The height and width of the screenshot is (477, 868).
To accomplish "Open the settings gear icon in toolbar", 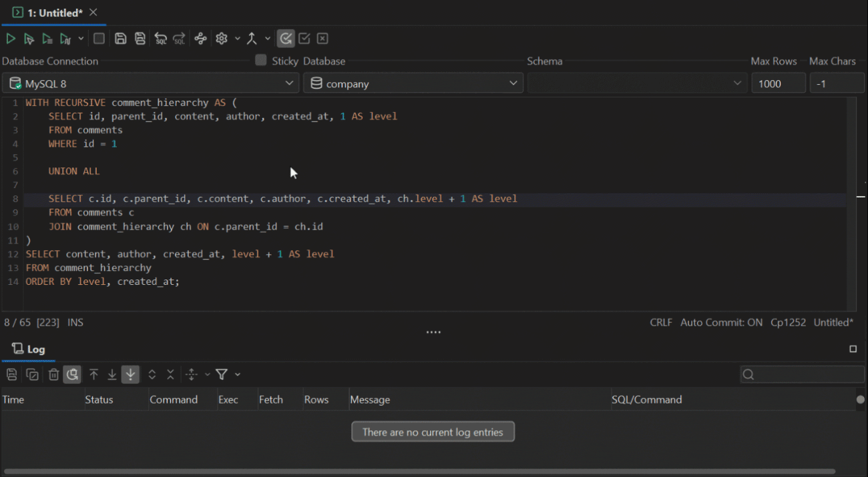I will click(x=222, y=39).
